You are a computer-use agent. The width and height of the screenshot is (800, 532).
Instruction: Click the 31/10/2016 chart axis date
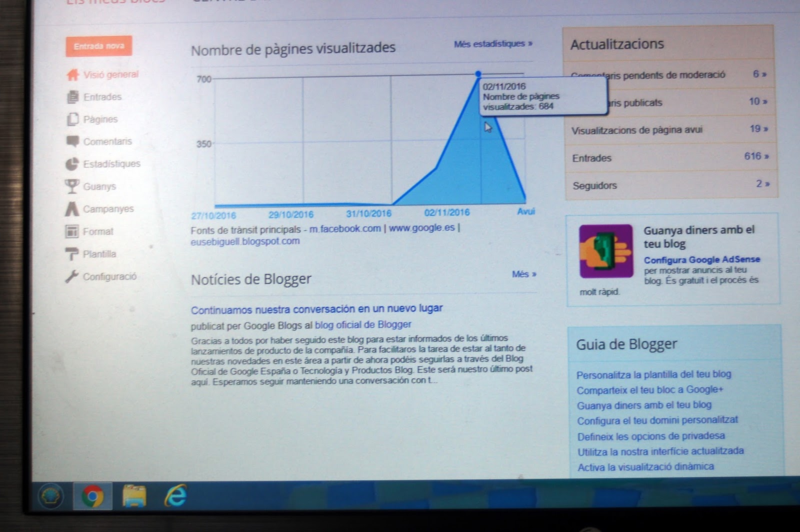click(369, 213)
